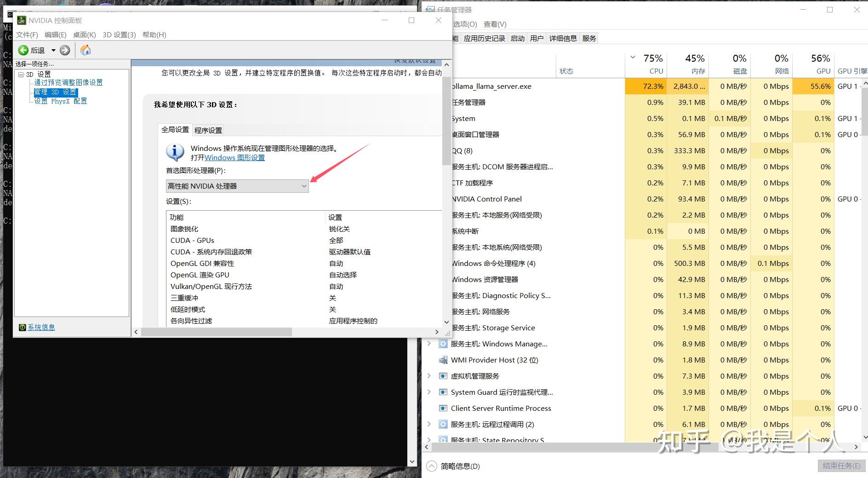The height and width of the screenshot is (478, 868).
Task: Expand the 虚拟机管理服务 process group
Action: tap(429, 376)
